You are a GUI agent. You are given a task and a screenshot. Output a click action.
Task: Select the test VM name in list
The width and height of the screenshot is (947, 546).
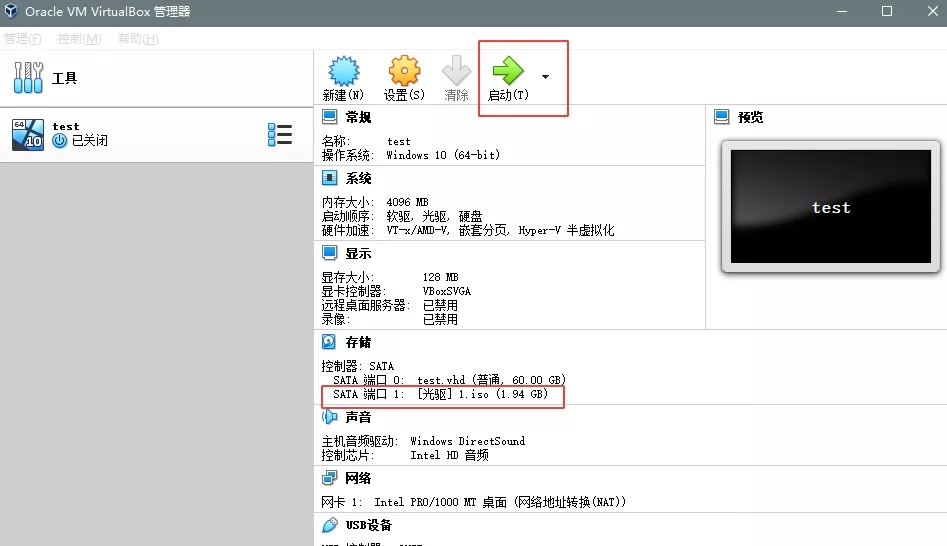pos(66,126)
